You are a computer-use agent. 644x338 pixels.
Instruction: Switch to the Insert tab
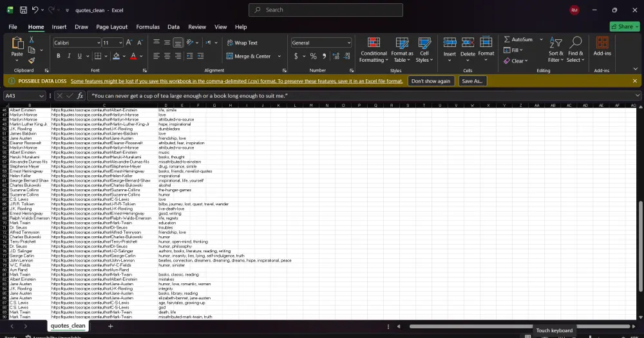tap(59, 26)
